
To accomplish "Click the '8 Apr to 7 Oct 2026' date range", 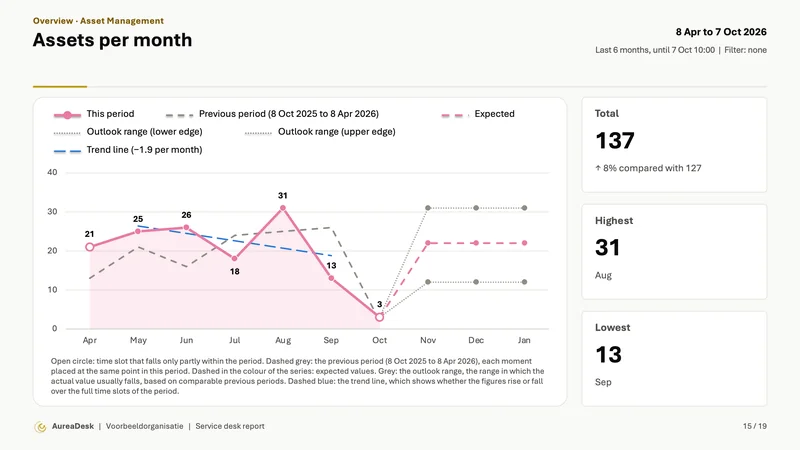I will (721, 32).
